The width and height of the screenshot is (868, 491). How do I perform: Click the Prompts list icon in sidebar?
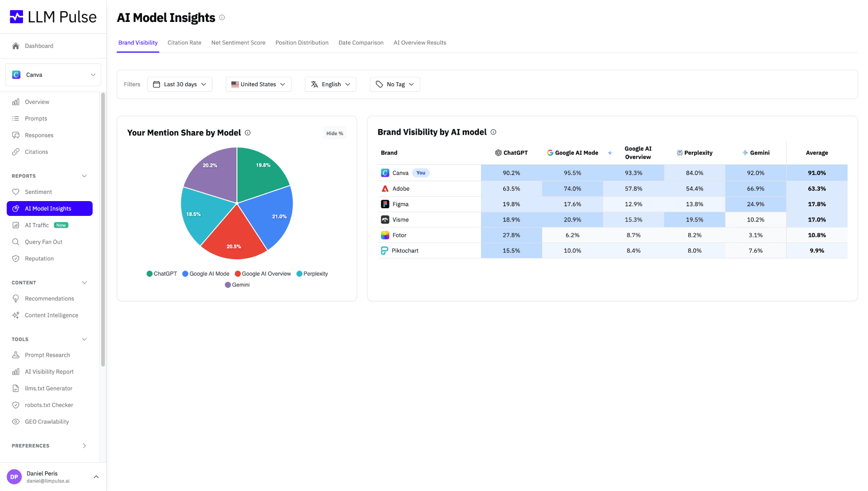coord(16,118)
